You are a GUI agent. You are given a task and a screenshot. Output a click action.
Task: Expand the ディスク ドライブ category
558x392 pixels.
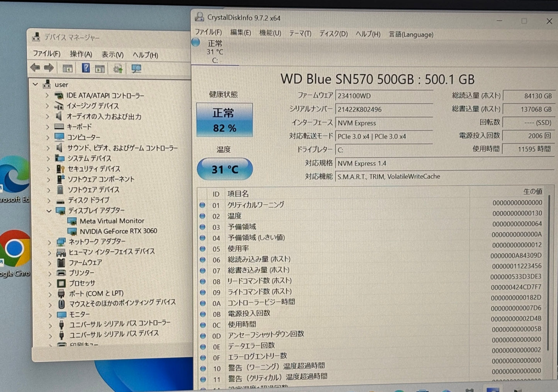(49, 200)
